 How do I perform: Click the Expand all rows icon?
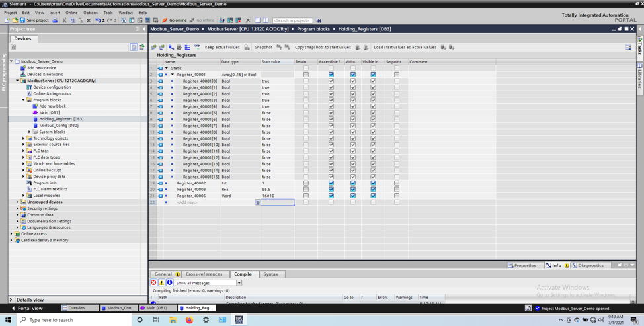point(187,47)
